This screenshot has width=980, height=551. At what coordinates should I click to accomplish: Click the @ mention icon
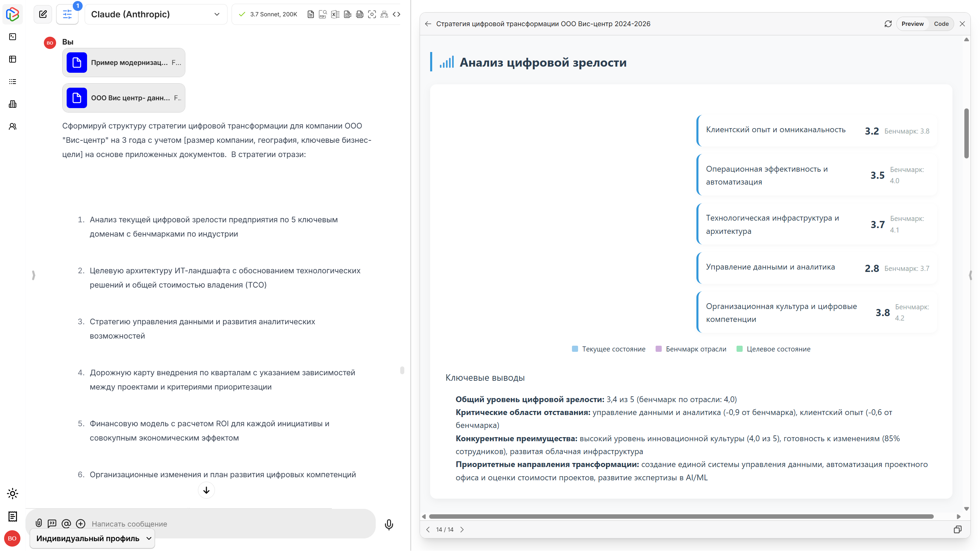coord(66,523)
